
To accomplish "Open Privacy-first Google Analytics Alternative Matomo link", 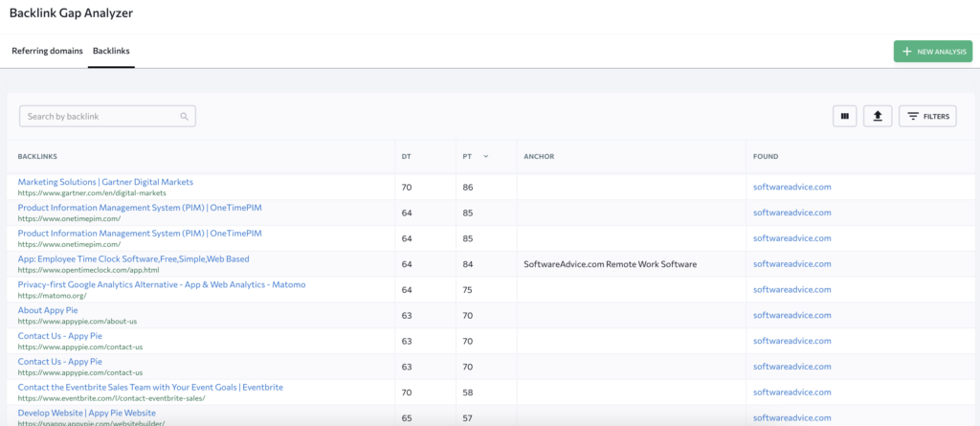I will tap(161, 284).
